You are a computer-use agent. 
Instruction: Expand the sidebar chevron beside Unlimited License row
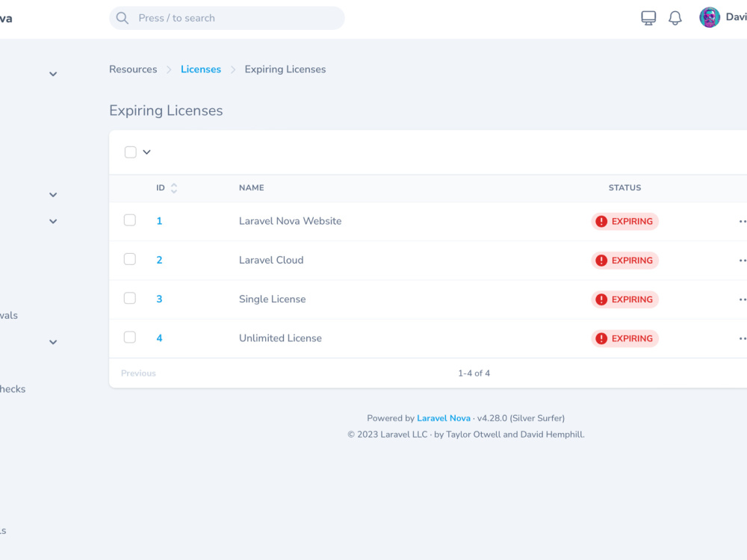pos(53,342)
